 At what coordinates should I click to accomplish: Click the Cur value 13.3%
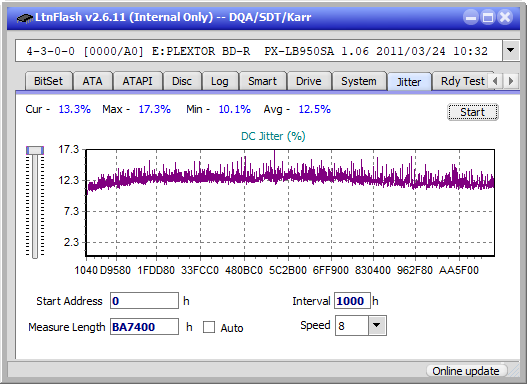tap(75, 109)
